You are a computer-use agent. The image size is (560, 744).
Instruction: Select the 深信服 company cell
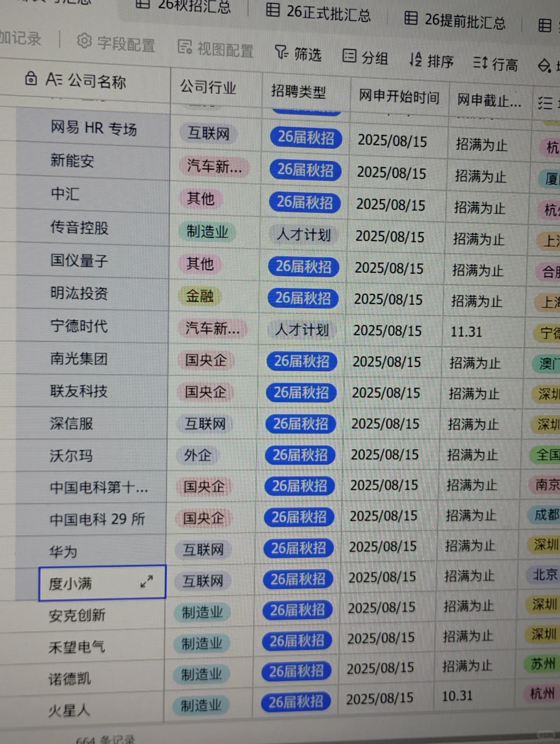click(x=92, y=424)
